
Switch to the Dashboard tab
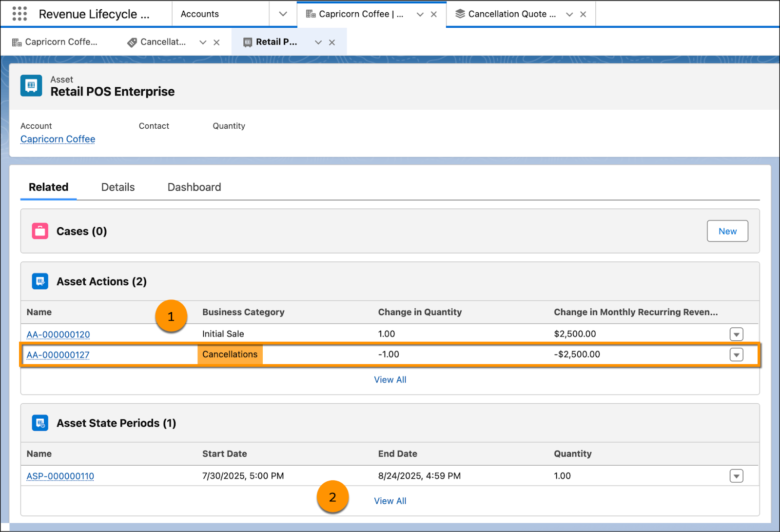194,187
